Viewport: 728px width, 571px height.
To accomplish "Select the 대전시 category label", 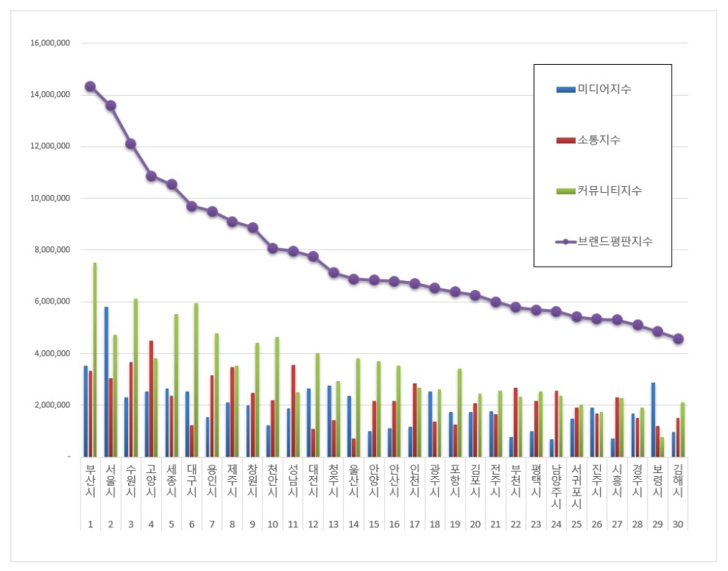I will click(x=313, y=480).
